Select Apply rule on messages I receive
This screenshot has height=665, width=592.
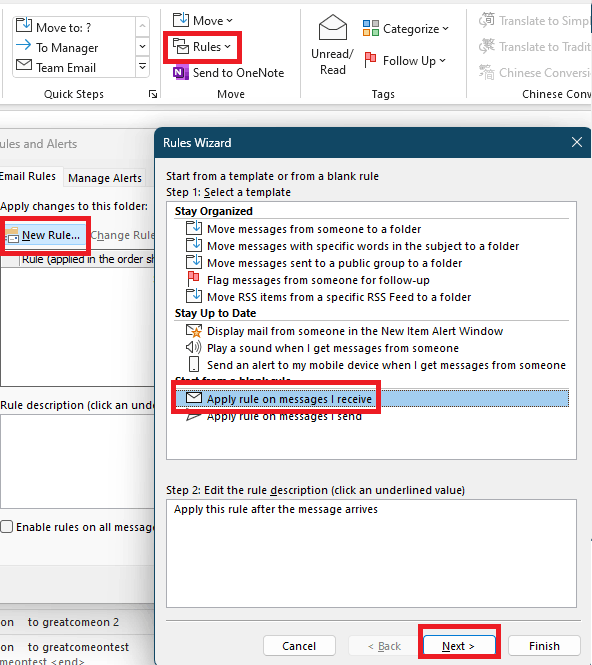click(372, 399)
